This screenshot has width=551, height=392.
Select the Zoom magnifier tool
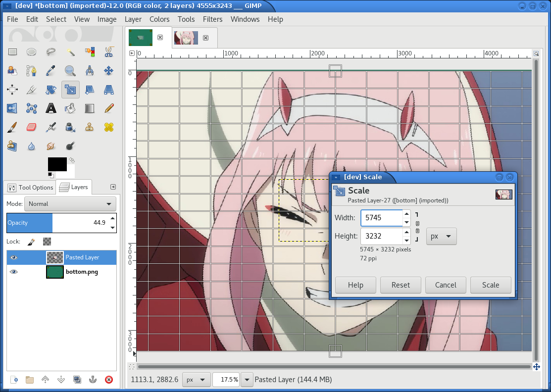pos(70,71)
